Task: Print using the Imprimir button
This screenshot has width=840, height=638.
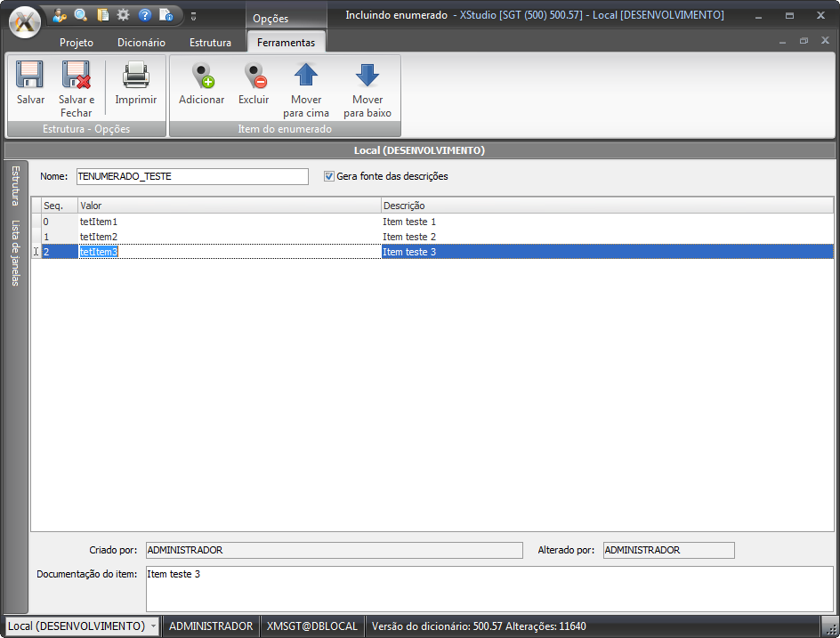Action: 135,83
